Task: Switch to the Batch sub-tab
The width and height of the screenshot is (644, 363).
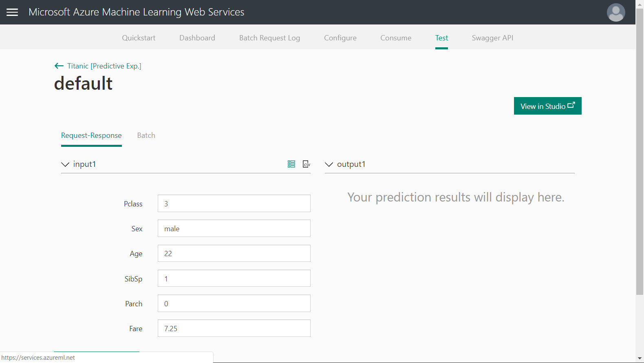Action: click(x=146, y=135)
